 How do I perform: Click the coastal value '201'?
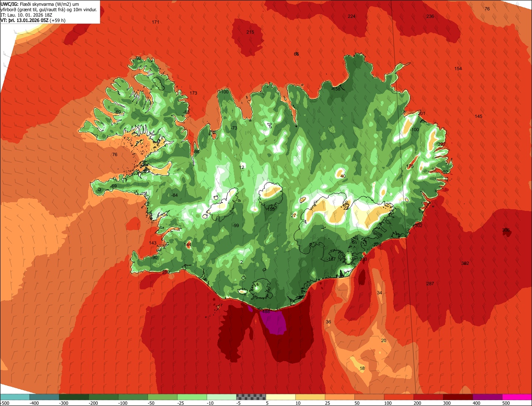tap(422, 113)
